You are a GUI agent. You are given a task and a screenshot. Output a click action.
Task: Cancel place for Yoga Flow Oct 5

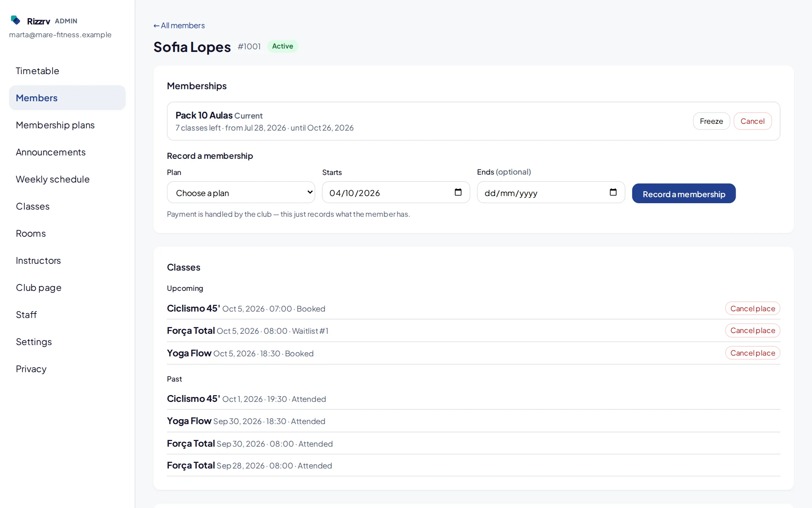pyautogui.click(x=753, y=353)
